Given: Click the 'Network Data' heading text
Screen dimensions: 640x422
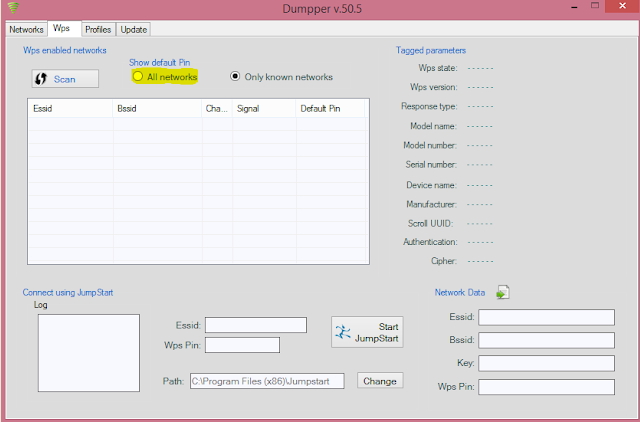Looking at the screenshot, I should tap(460, 292).
